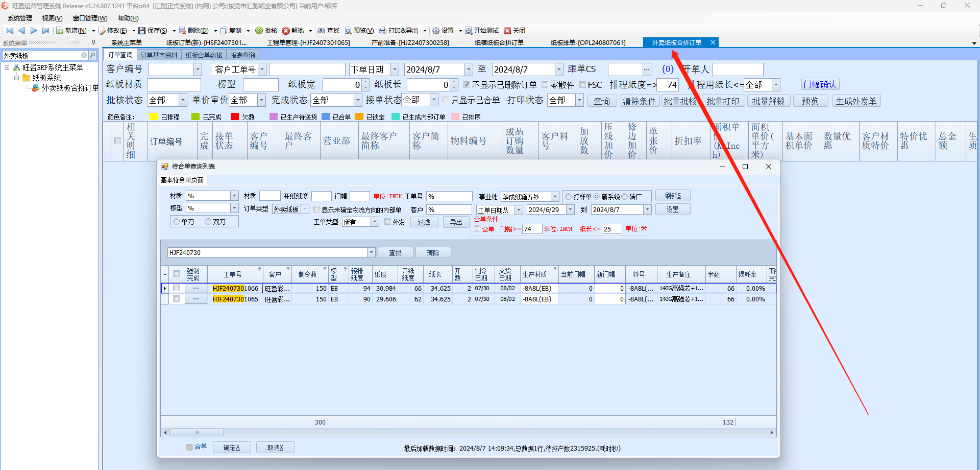The width and height of the screenshot is (980, 470).
Task: Open the 下单日期 type dropdown
Action: pos(395,69)
